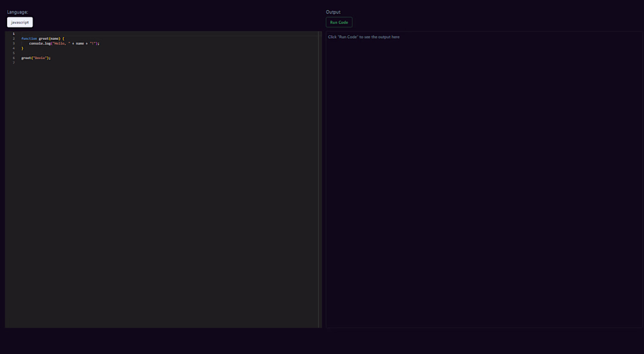Click the output placeholder text
Image resolution: width=644 pixels, height=354 pixels.
(364, 37)
